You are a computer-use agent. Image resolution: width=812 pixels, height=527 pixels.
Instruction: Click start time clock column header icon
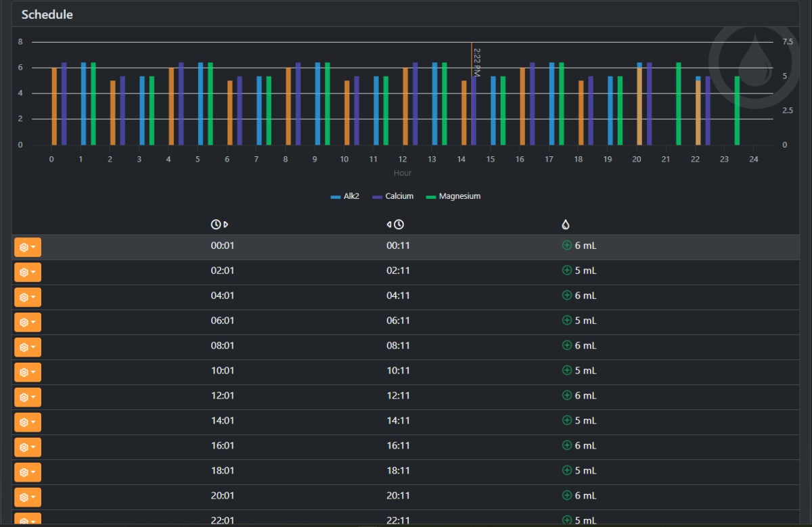pyautogui.click(x=219, y=225)
